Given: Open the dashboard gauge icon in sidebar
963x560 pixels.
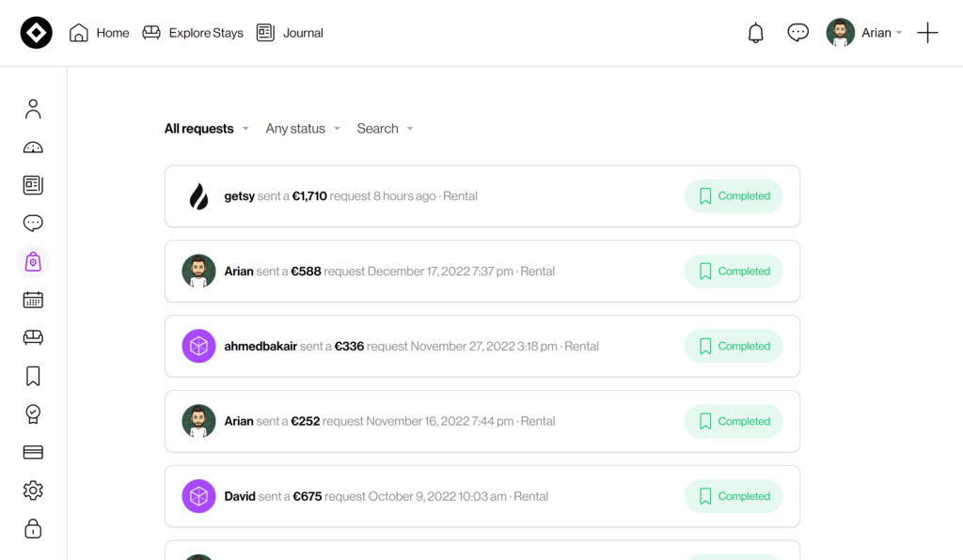Looking at the screenshot, I should (x=33, y=148).
